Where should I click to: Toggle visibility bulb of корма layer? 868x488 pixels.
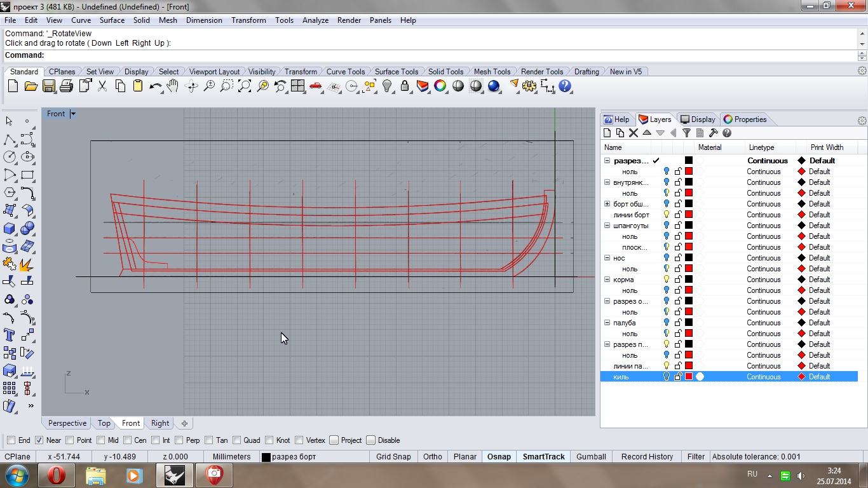(x=666, y=280)
